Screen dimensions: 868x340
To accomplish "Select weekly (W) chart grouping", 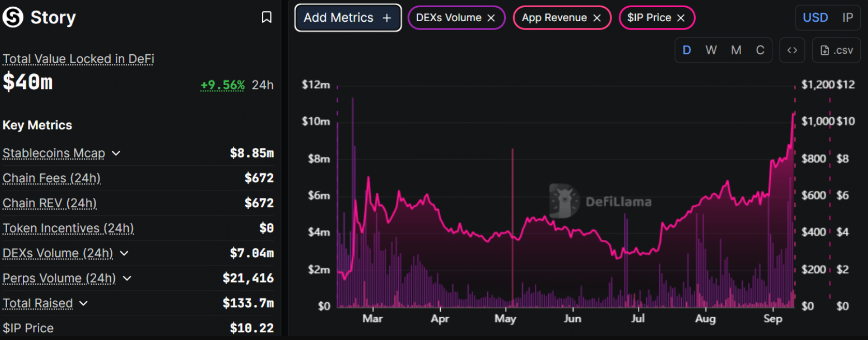I will [x=711, y=50].
